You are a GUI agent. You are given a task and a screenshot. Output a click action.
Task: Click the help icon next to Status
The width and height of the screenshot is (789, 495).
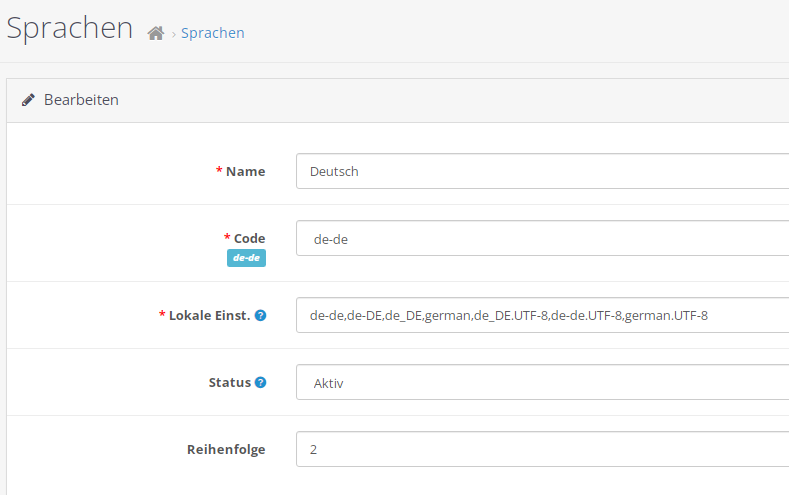(260, 382)
